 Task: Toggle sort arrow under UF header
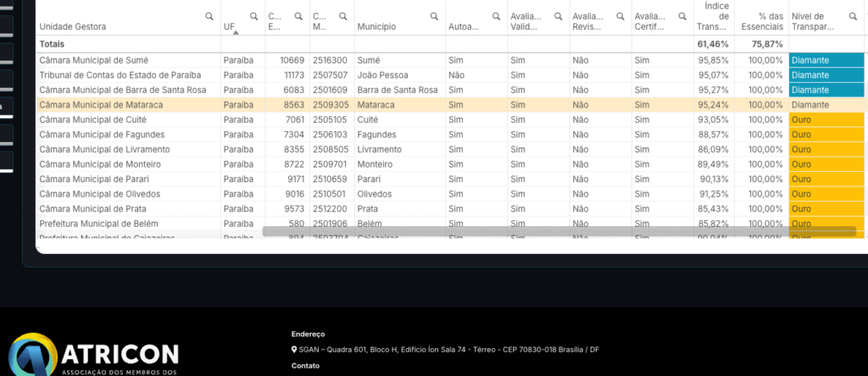(236, 33)
